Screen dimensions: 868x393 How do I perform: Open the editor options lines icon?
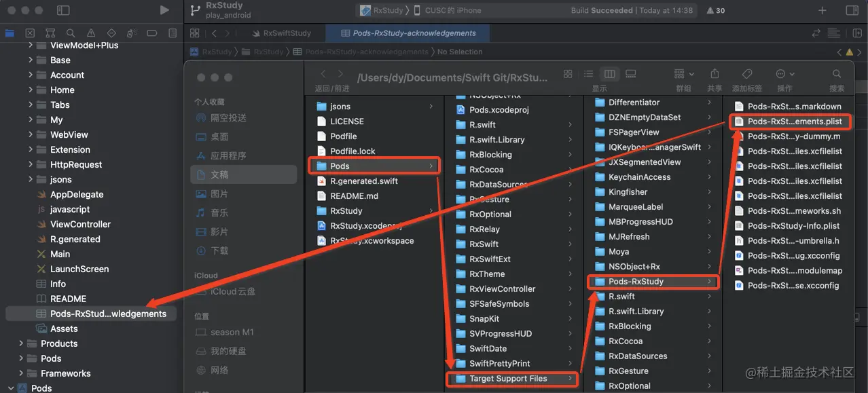pyautogui.click(x=834, y=33)
